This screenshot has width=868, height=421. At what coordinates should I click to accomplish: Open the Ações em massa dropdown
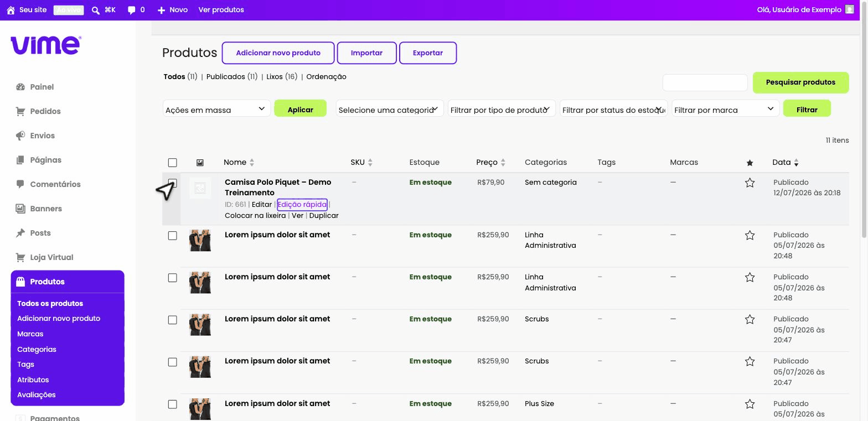pos(216,109)
